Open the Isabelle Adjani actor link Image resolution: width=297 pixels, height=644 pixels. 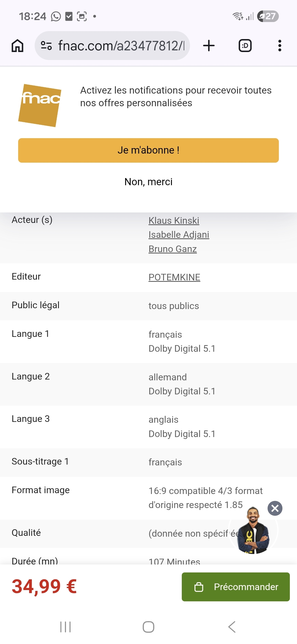click(179, 235)
